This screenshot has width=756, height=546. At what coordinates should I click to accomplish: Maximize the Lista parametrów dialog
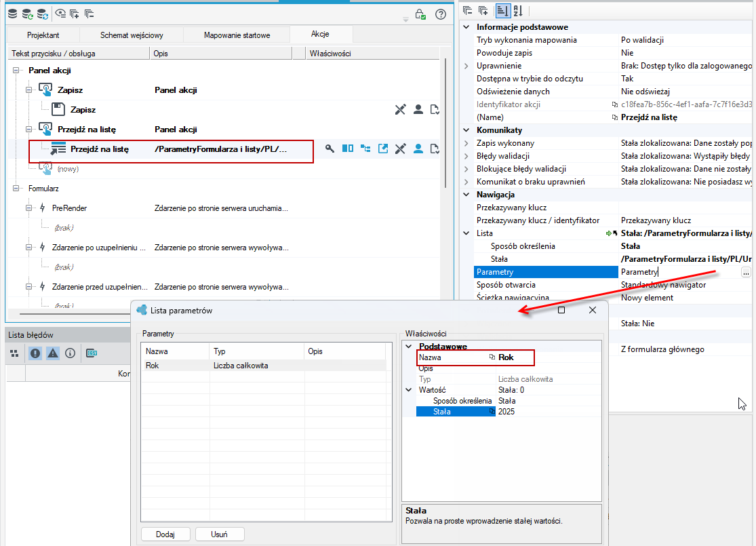click(x=561, y=310)
